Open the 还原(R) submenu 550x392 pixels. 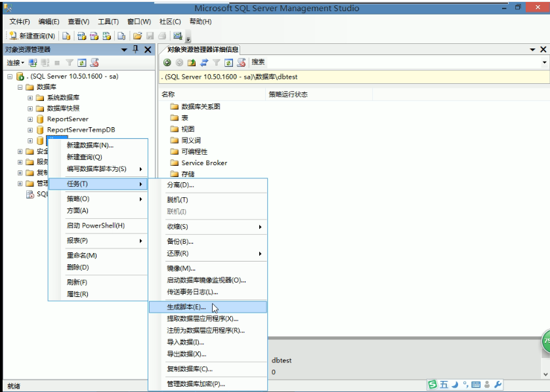click(x=208, y=253)
